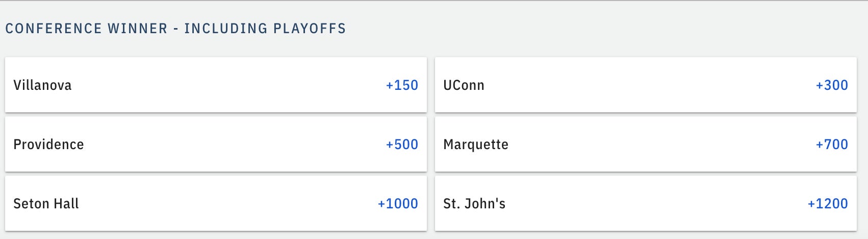Click the UConn +300 odds
This screenshot has width=868, height=239.
[x=832, y=85]
